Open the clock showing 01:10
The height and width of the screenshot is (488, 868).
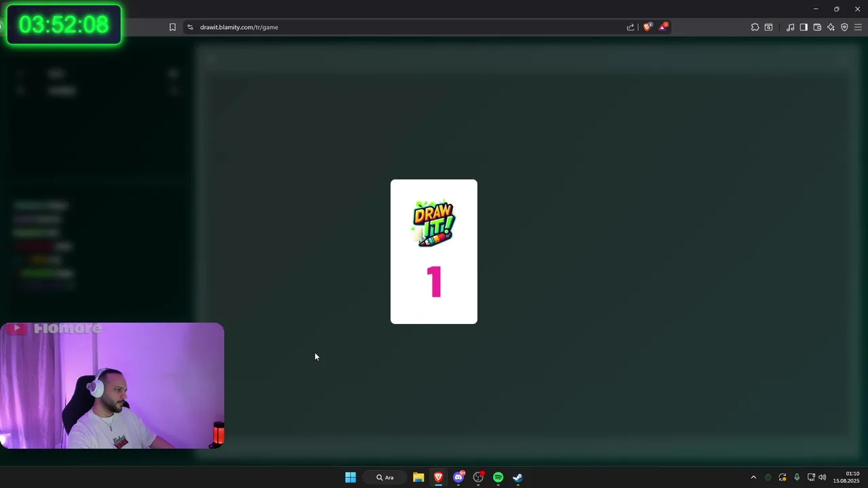846,477
